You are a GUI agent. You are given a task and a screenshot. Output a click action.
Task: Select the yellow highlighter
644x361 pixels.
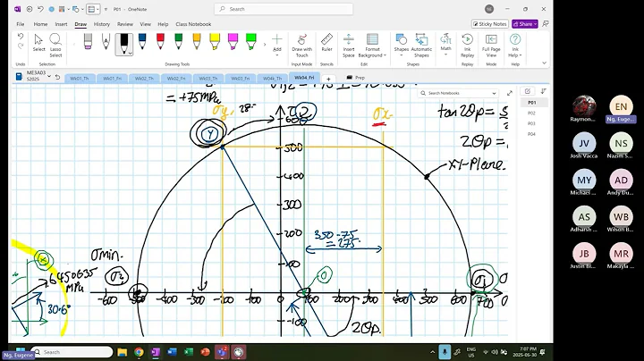[215, 42]
